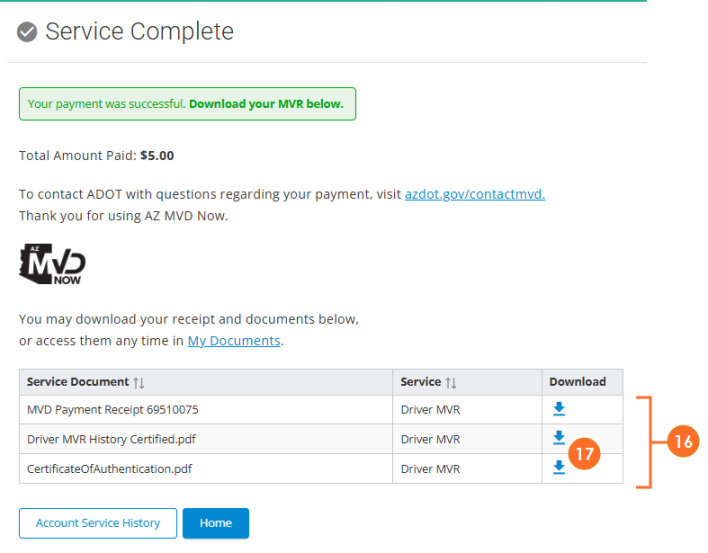The height and width of the screenshot is (553, 708).
Task: Sort by Service column arrows
Action: [451, 382]
